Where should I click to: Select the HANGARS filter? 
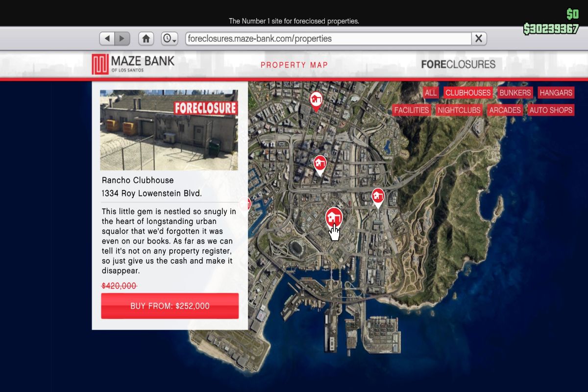[556, 92]
